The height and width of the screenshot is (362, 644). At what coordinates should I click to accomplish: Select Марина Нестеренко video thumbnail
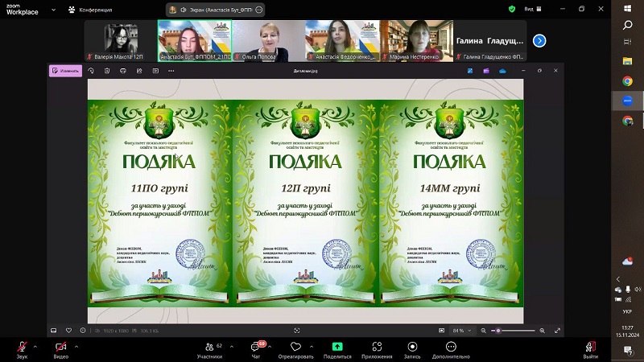pyautogui.click(x=416, y=41)
